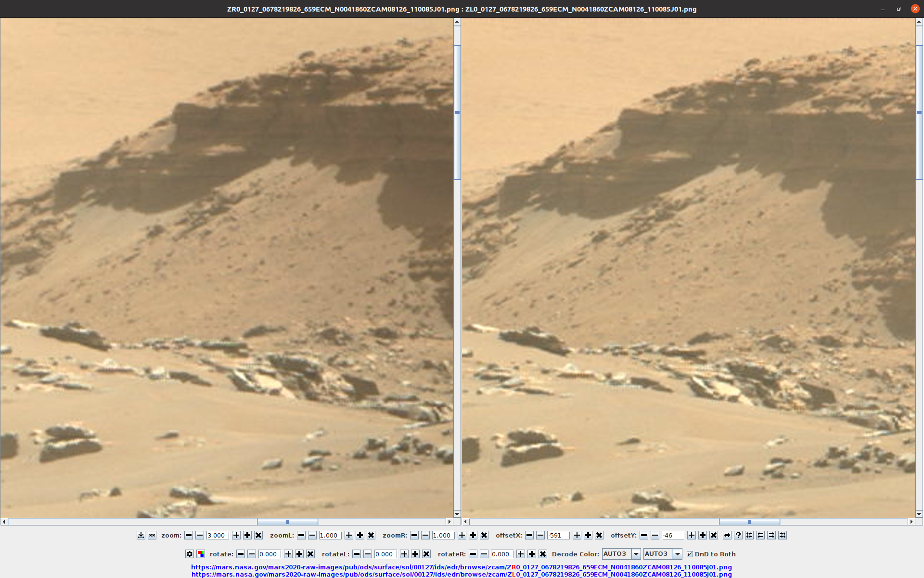The image size is (924, 578).
Task: Click thin minus button beside rotate field
Action: [x=252, y=554]
